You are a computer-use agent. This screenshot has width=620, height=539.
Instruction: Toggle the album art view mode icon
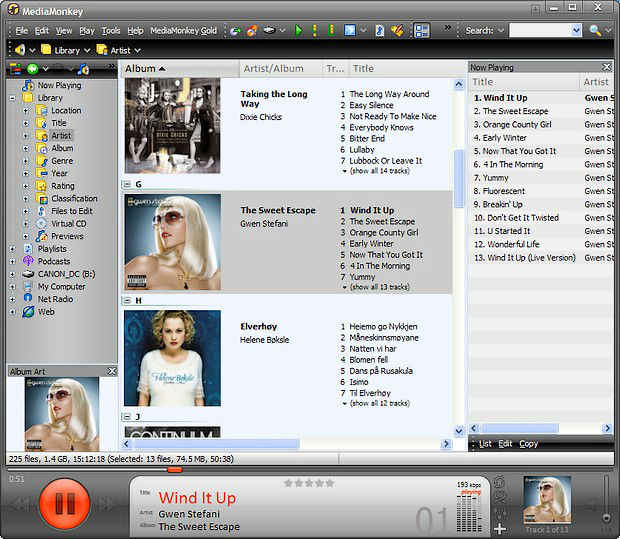click(422, 30)
